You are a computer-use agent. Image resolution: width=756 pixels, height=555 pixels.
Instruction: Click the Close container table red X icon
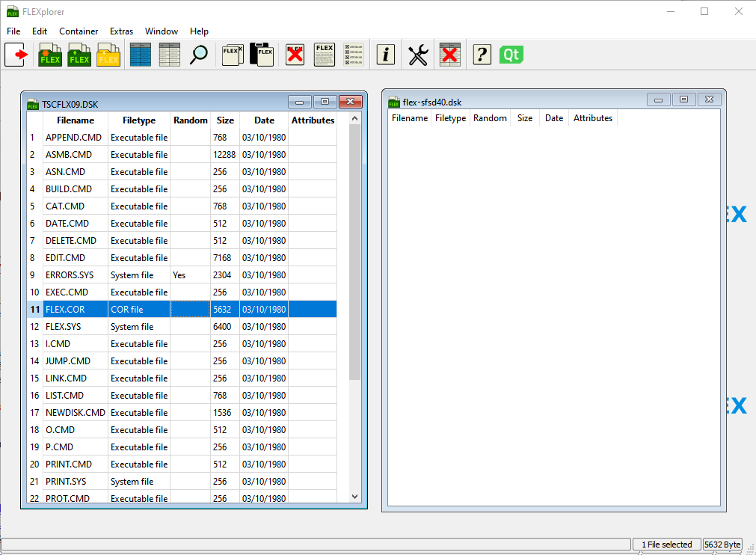(x=450, y=55)
